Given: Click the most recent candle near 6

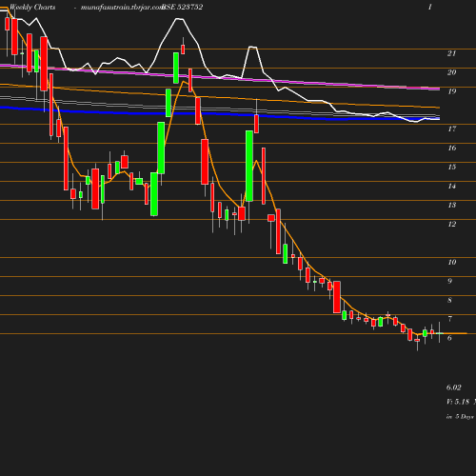Looking at the screenshot, I should 440,332.
